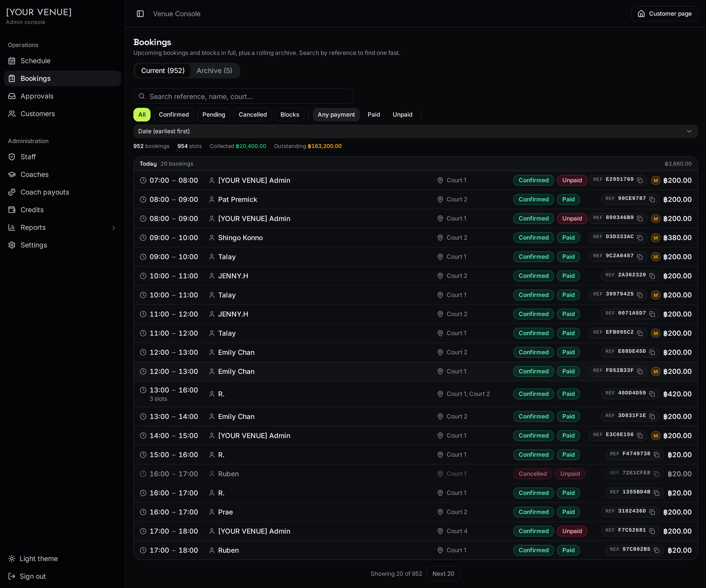This screenshot has height=588, width=706.
Task: Expand the Reports submenu chevron
Action: (114, 228)
